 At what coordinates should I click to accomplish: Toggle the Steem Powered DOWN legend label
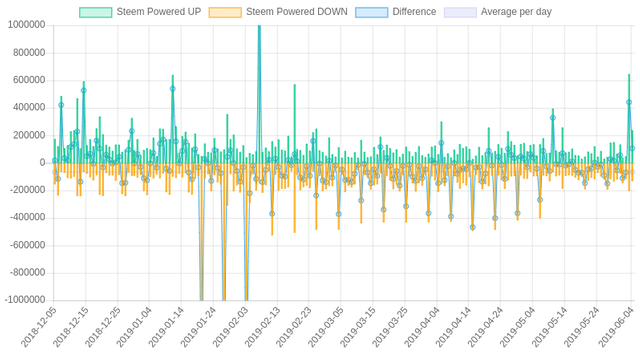click(x=297, y=12)
